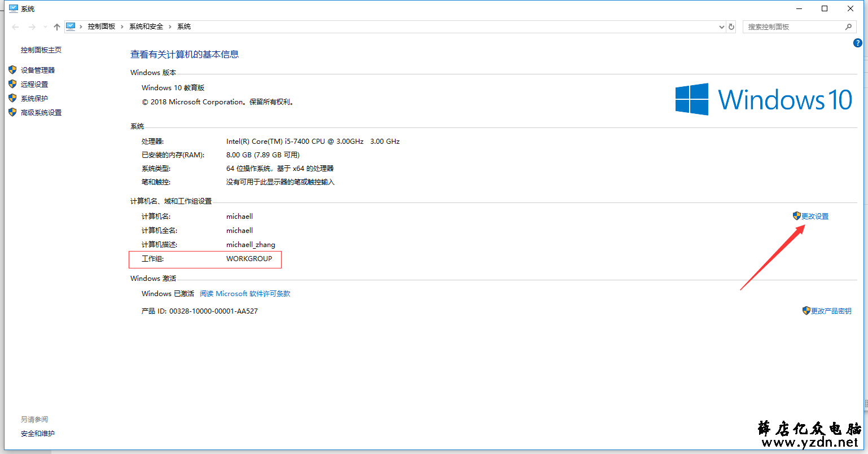
Task: Click the system icon in the title bar
Action: click(x=14, y=8)
